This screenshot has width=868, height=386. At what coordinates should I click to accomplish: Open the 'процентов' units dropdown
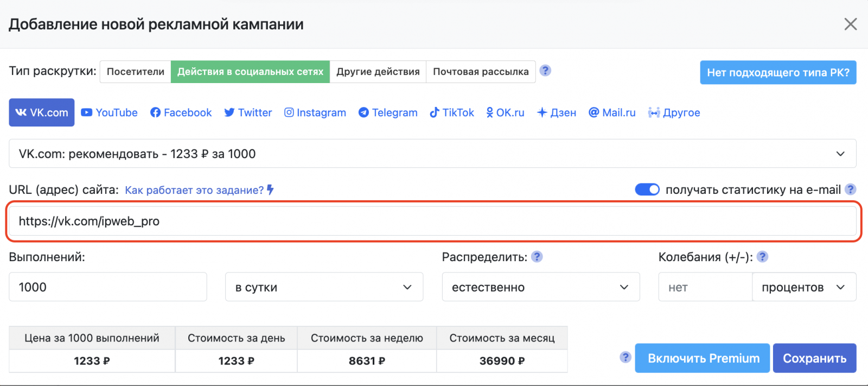coord(803,287)
